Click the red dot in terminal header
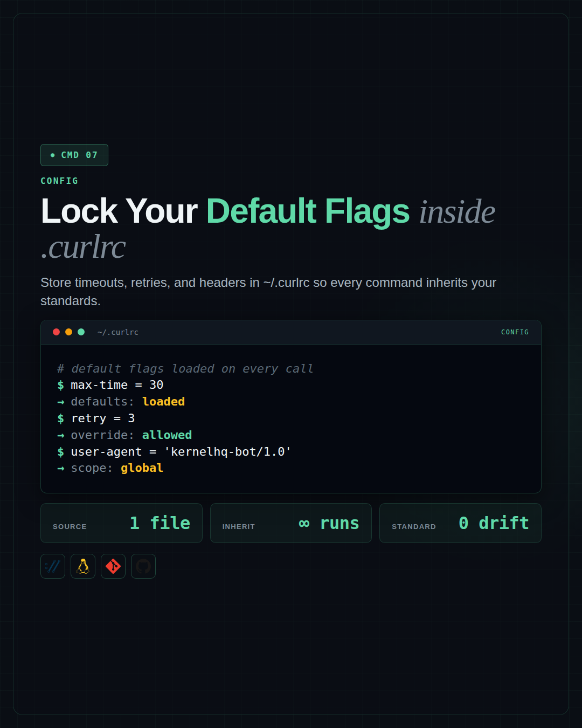Screen dimensions: 582x728 [56, 332]
